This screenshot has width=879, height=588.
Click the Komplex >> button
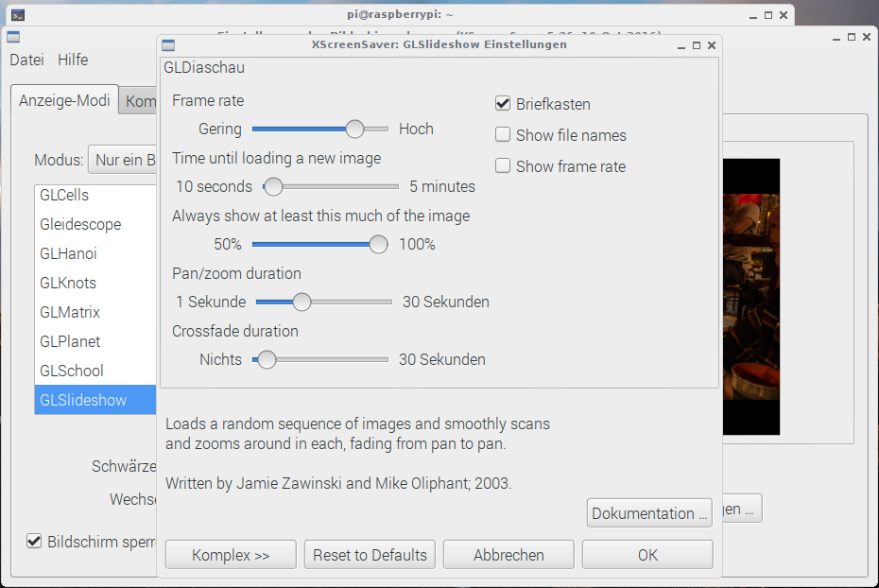231,555
